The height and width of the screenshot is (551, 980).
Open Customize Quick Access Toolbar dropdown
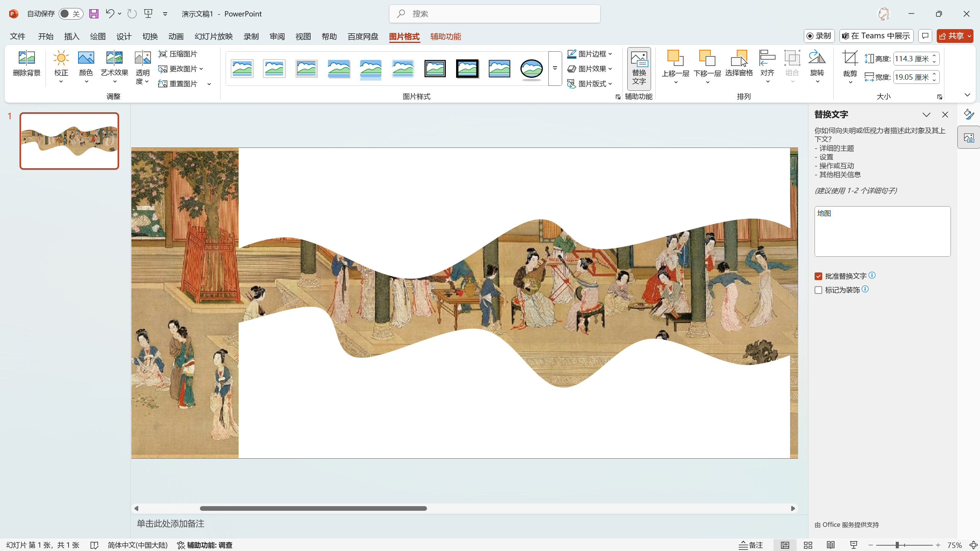[165, 14]
